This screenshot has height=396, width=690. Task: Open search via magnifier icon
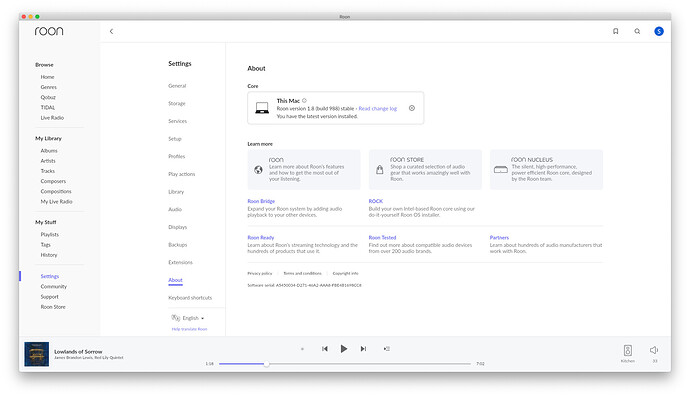point(637,31)
